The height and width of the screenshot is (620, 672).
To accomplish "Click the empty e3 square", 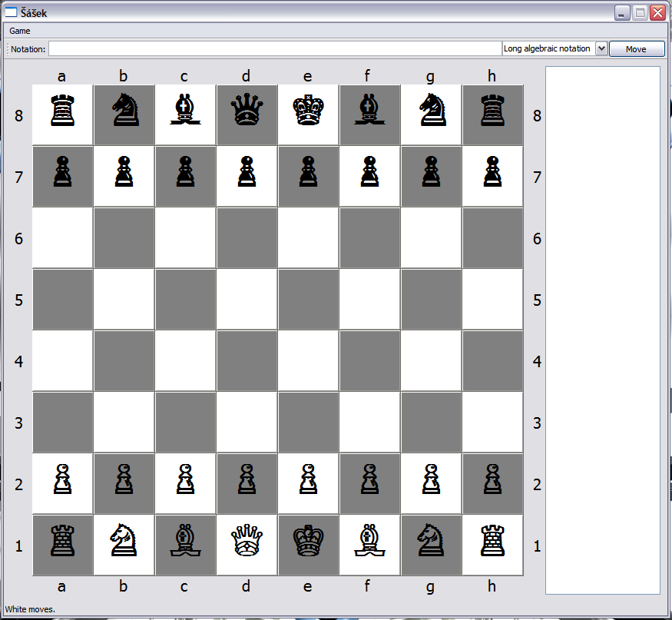I will (308, 423).
